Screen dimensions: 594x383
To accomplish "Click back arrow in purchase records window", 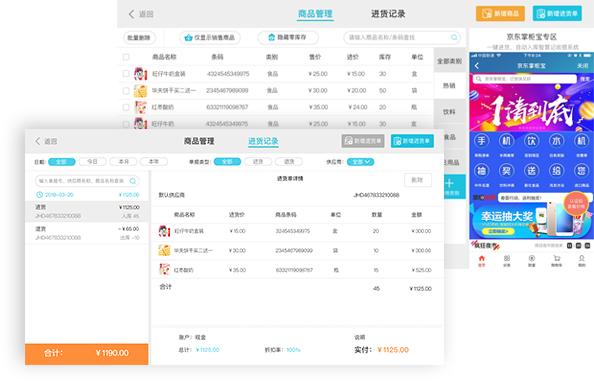I will coord(38,141).
